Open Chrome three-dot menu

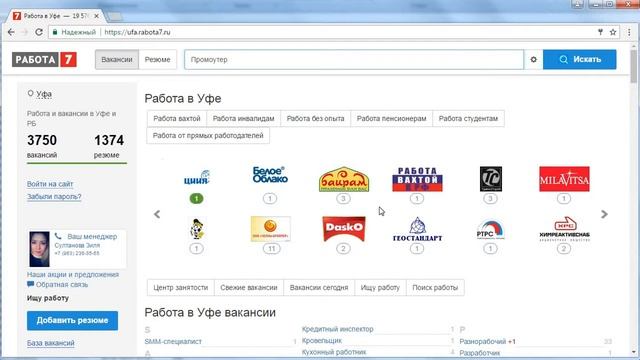coord(629,32)
